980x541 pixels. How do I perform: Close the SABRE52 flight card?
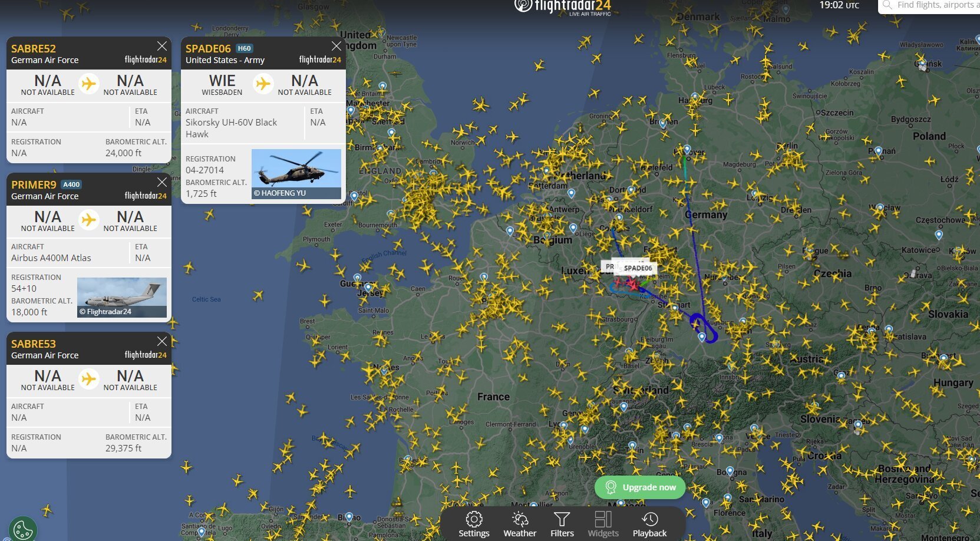click(x=161, y=46)
